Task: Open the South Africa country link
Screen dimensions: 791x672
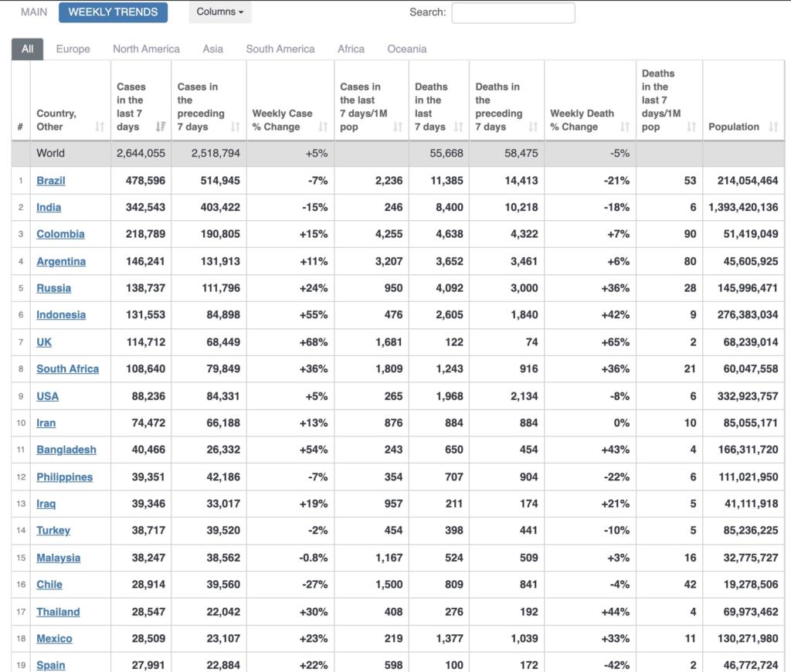Action: point(67,369)
